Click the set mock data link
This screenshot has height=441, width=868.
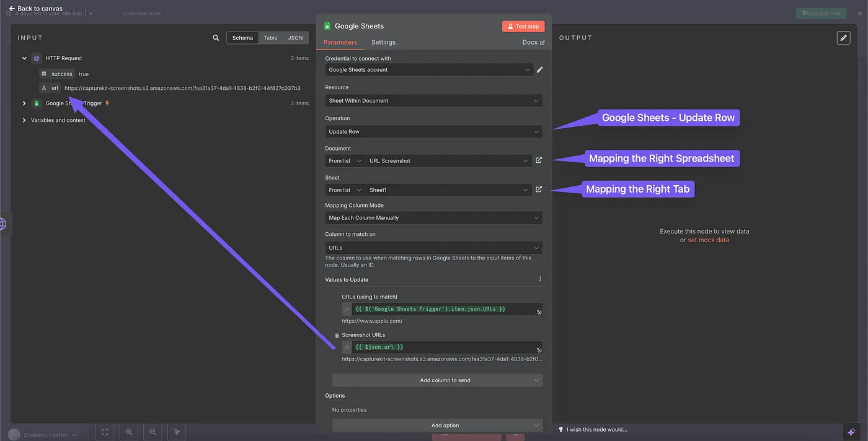(708, 240)
